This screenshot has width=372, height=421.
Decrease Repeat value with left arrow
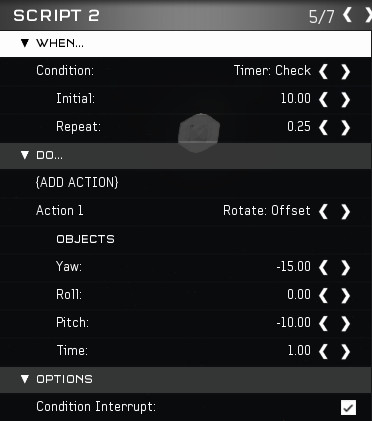pyautogui.click(x=323, y=127)
